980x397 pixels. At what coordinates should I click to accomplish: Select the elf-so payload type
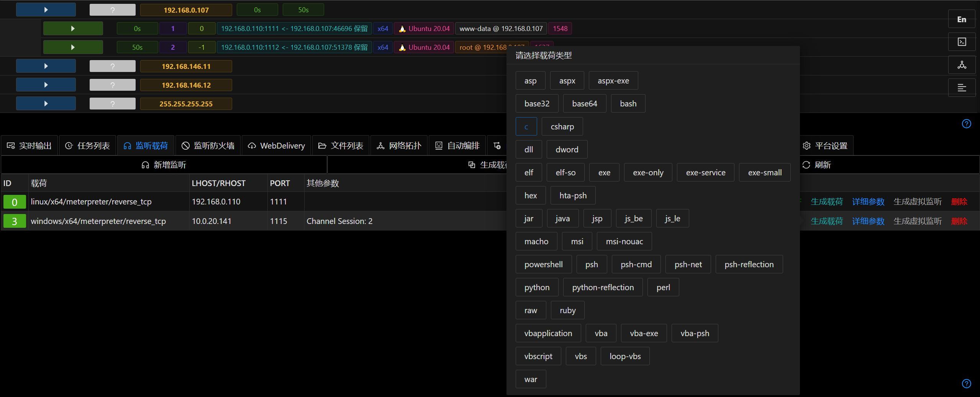(565, 172)
